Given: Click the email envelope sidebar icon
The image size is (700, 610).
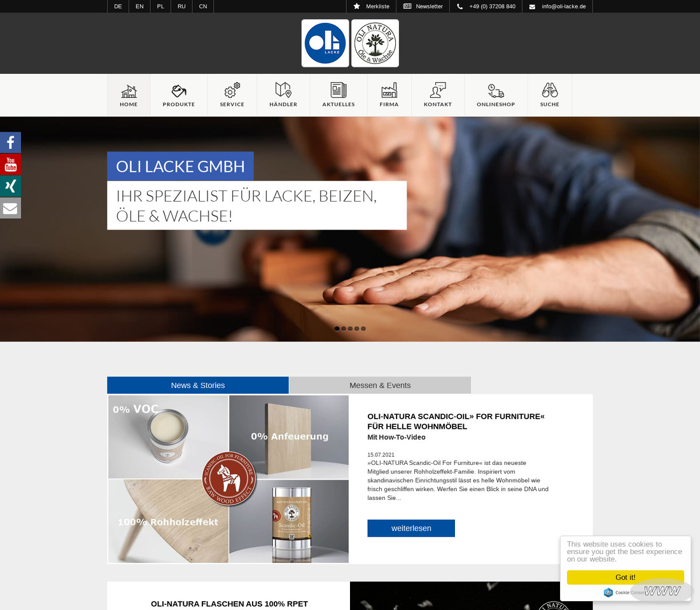Looking at the screenshot, I should (10, 208).
